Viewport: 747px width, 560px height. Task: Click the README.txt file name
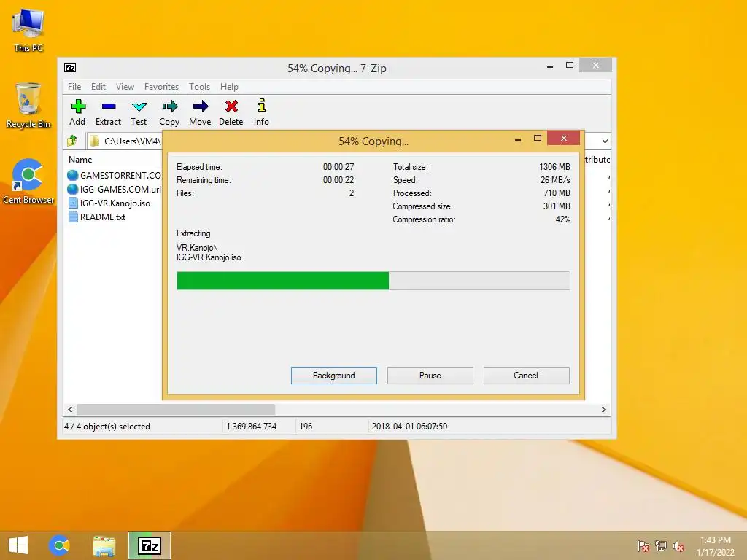pyautogui.click(x=103, y=217)
